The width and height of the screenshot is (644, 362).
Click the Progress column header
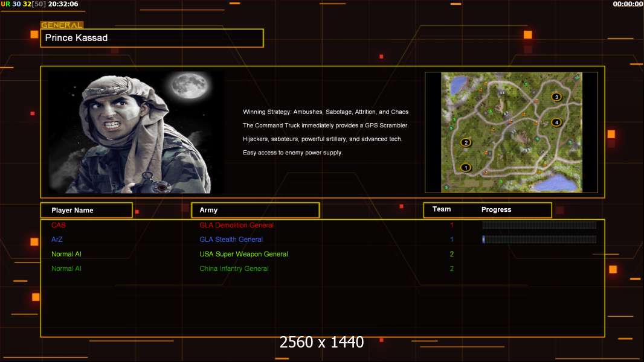point(496,209)
